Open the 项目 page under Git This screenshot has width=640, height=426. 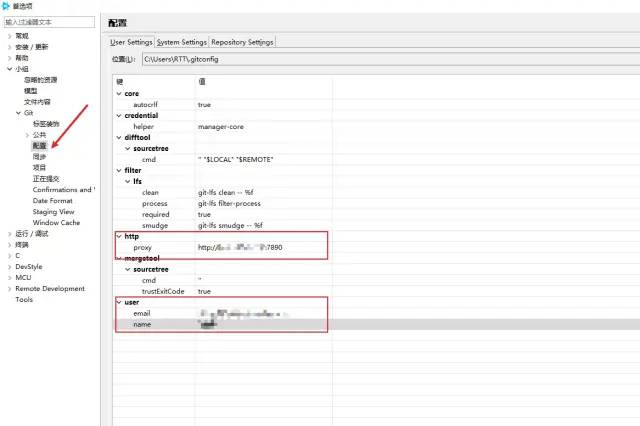(39, 168)
